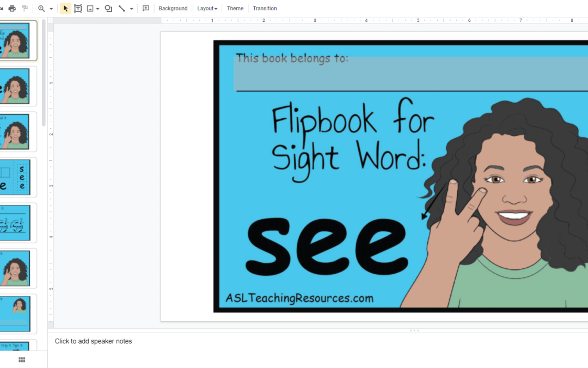Click the Insert image icon

[x=90, y=8]
